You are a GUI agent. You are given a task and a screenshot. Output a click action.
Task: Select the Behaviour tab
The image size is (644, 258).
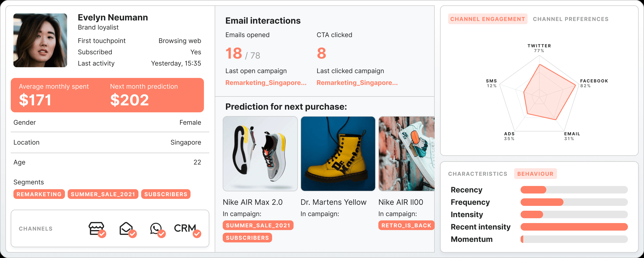[535, 174]
